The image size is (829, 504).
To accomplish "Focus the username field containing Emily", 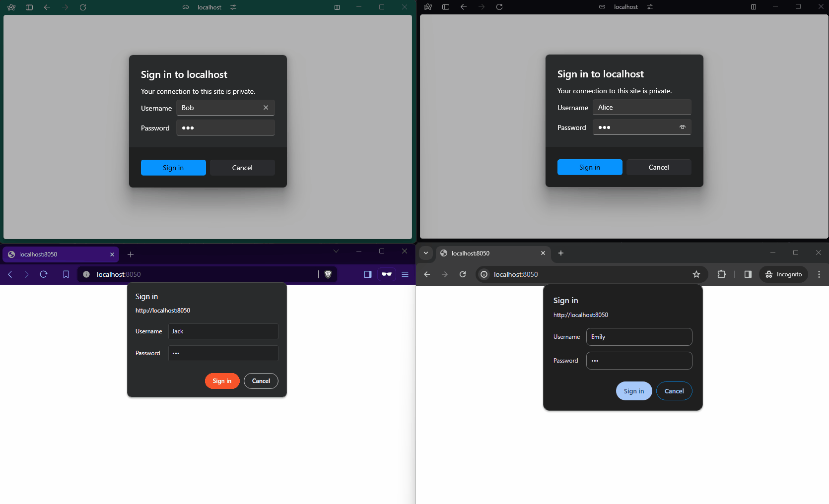I will [639, 337].
